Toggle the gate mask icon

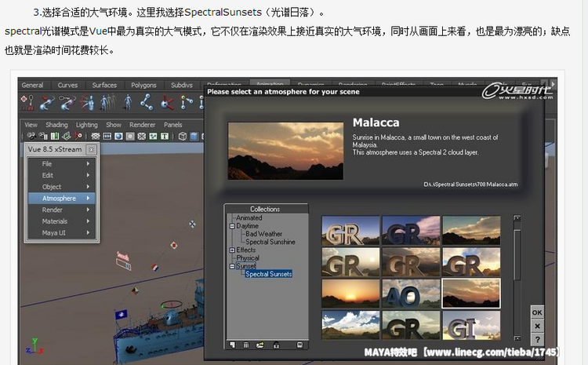coord(130,136)
